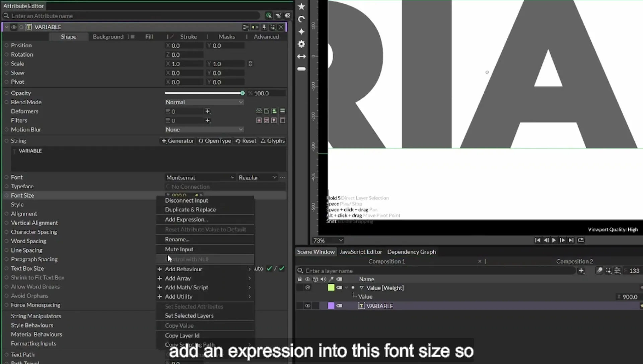
Task: Jump to the first frame button
Action: click(x=538, y=240)
